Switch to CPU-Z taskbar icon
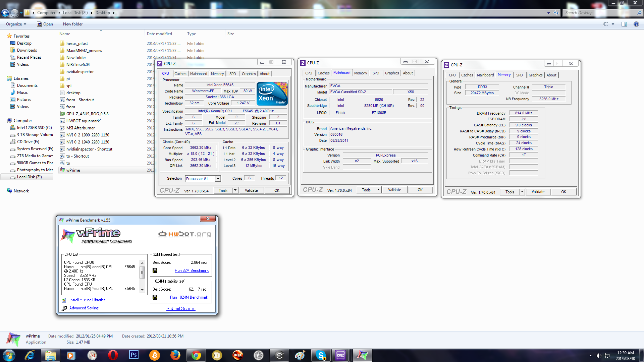 coord(341,355)
